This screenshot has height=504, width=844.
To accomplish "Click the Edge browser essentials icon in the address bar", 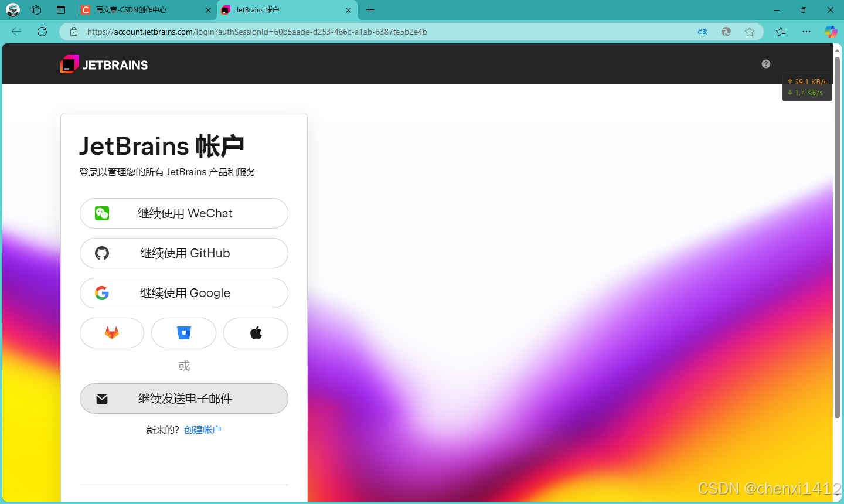I will pos(726,32).
